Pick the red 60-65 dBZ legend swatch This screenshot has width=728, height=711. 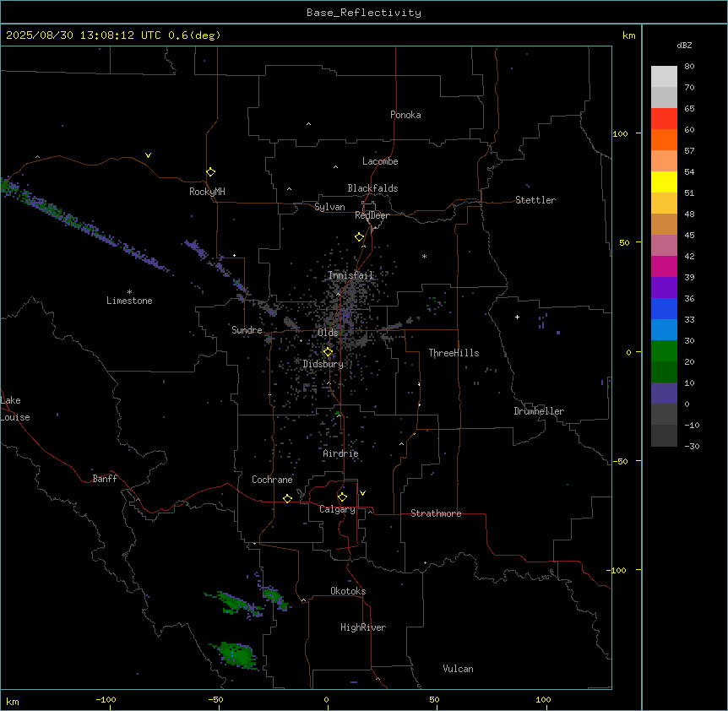[x=664, y=119]
